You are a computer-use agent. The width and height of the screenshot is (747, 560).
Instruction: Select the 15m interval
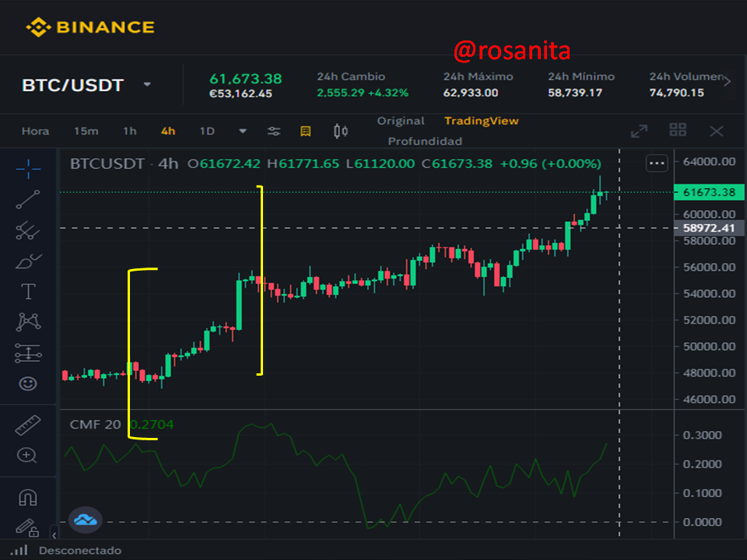86,131
